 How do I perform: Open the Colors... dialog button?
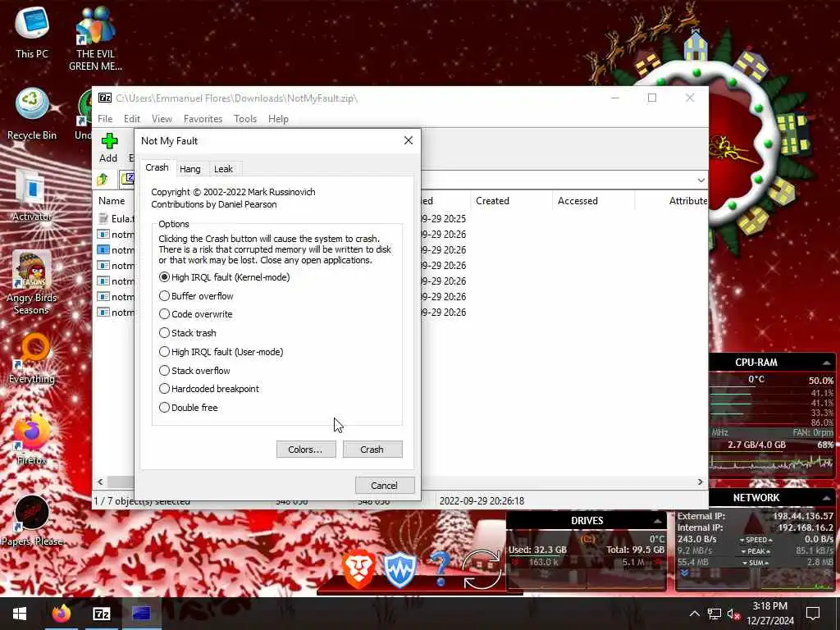click(x=306, y=449)
